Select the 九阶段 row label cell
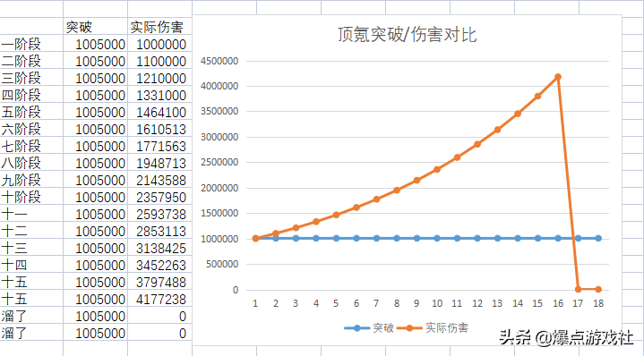The image size is (644, 356). (x=31, y=180)
